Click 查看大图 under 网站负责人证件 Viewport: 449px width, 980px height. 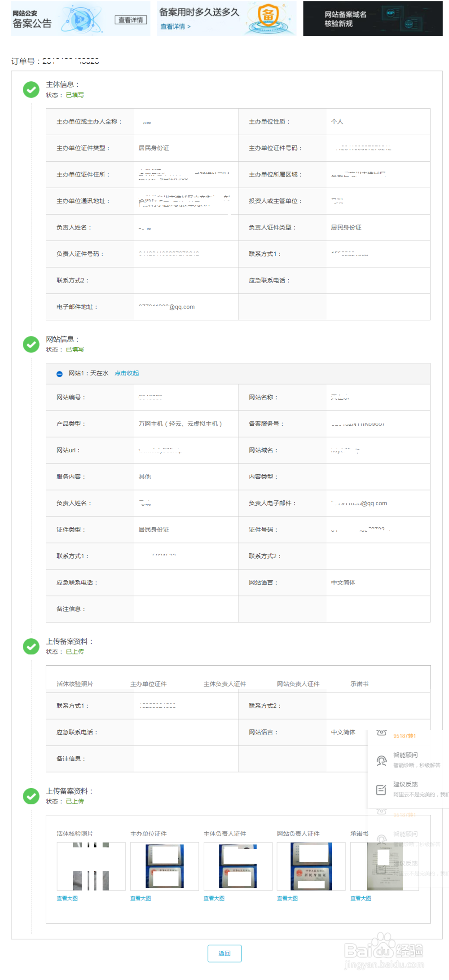pos(287,898)
